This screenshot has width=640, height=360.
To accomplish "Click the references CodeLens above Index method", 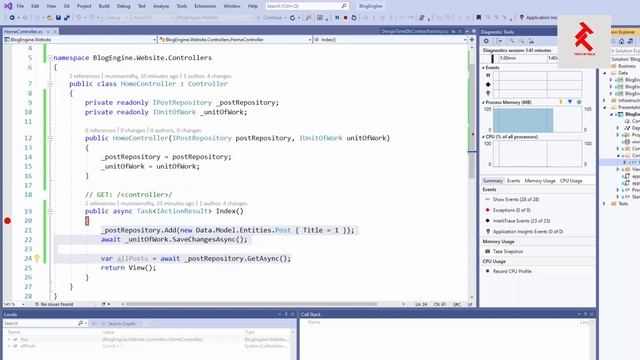I will pyautogui.click(x=100, y=203).
